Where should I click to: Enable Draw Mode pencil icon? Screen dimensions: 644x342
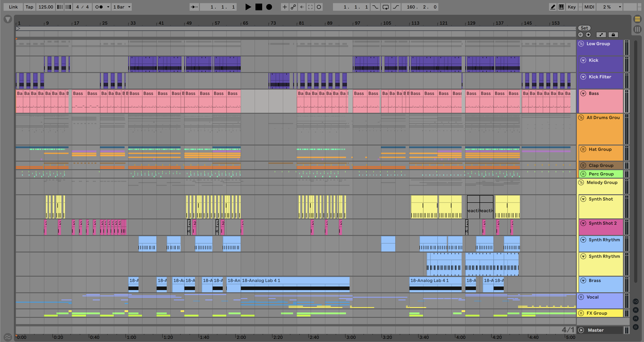[553, 7]
